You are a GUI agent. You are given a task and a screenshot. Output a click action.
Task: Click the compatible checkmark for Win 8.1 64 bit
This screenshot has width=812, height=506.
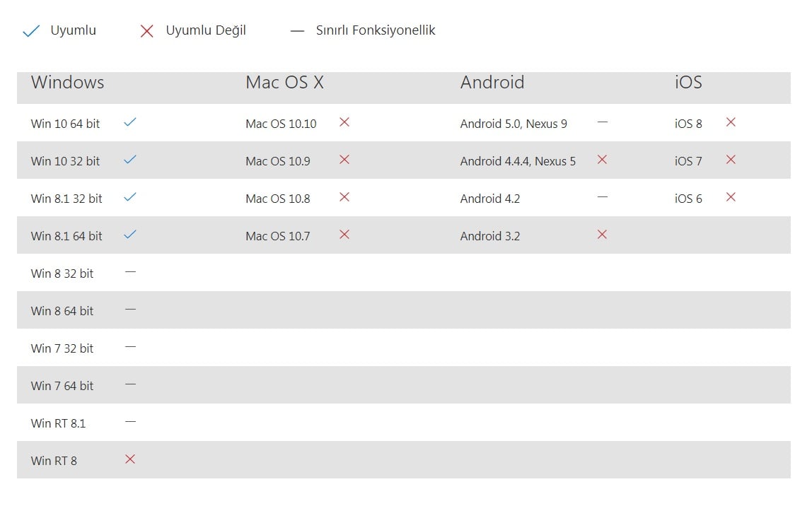pyautogui.click(x=130, y=235)
